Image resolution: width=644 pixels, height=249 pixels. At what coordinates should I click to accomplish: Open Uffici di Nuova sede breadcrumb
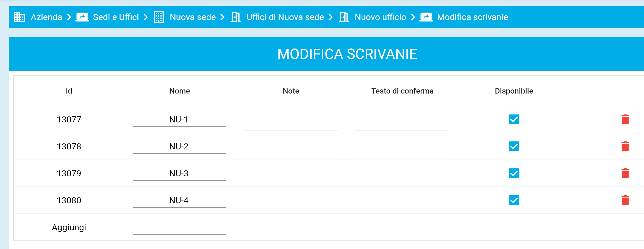click(285, 17)
